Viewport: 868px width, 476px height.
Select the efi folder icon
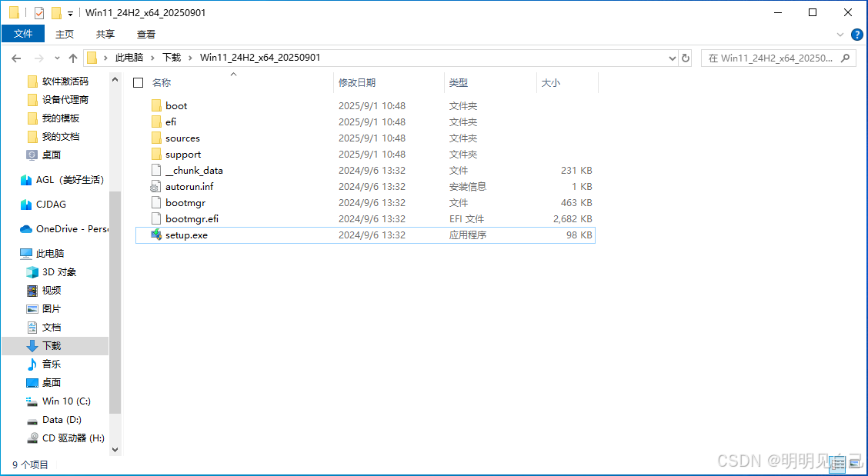[156, 121]
